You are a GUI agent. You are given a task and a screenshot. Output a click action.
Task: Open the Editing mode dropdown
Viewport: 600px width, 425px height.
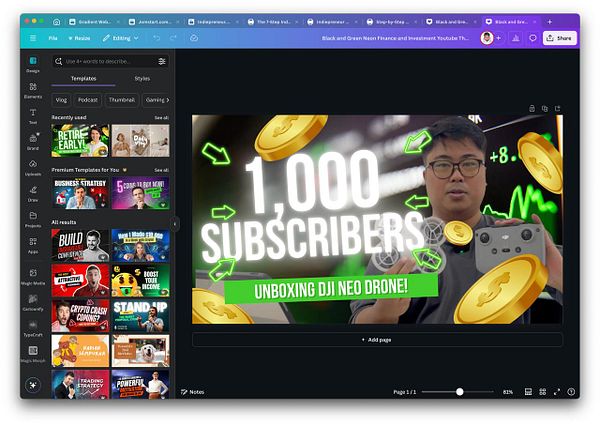click(121, 38)
